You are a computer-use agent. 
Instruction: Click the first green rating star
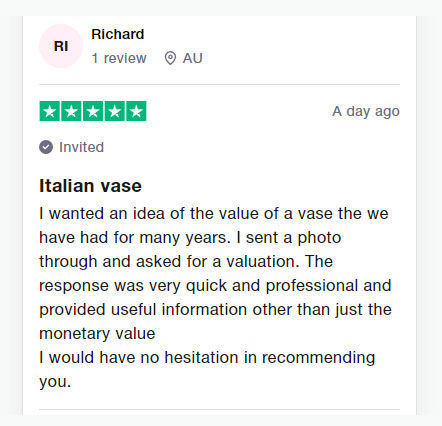(x=50, y=111)
